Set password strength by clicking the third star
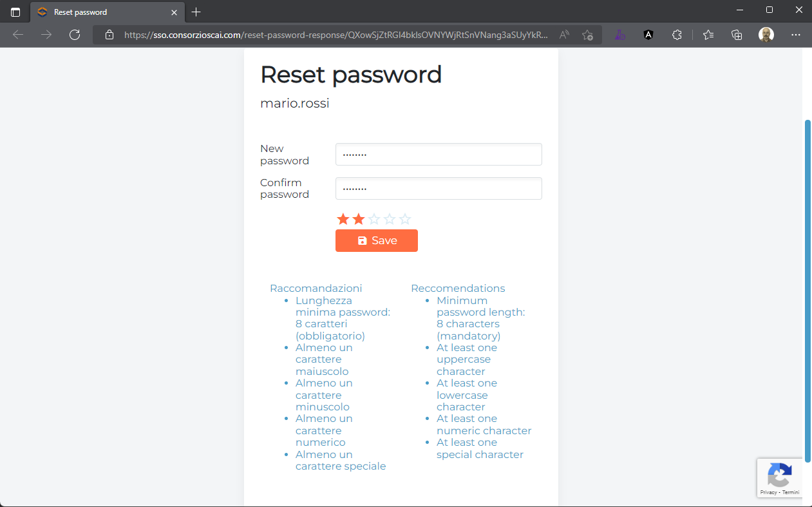Screen dimensions: 812x507 click(x=374, y=218)
